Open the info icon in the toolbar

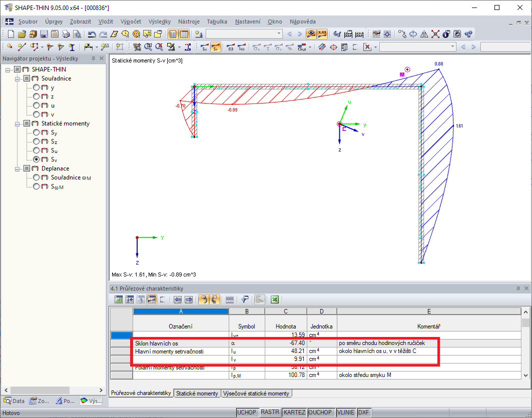point(446,34)
